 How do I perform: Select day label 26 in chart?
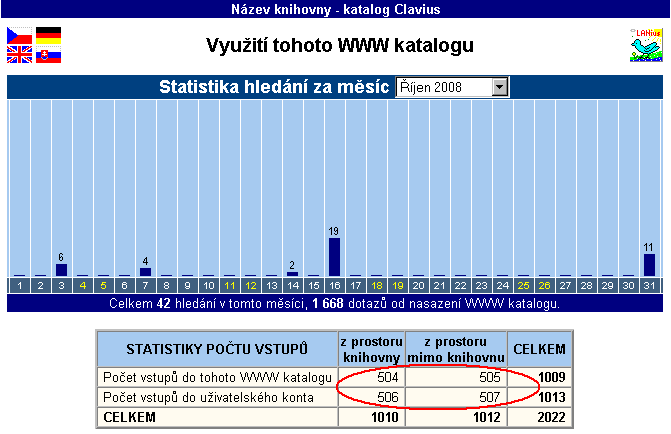(544, 285)
